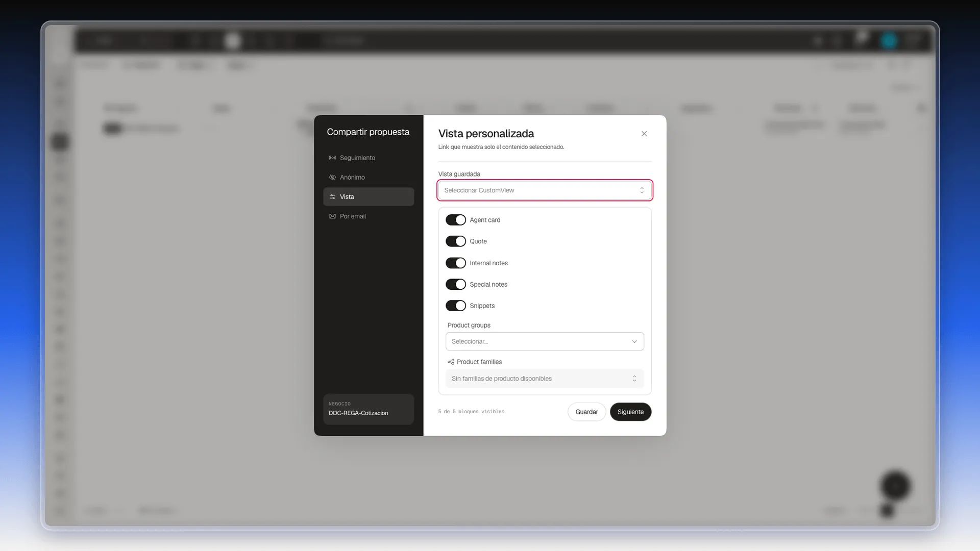Click the Product groups label
This screenshot has width=980, height=551.
469,325
